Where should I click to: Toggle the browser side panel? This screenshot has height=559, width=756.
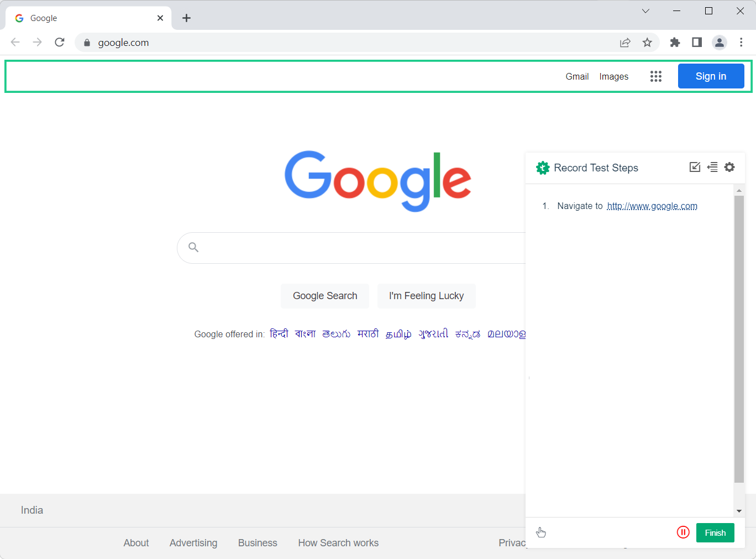tap(697, 43)
